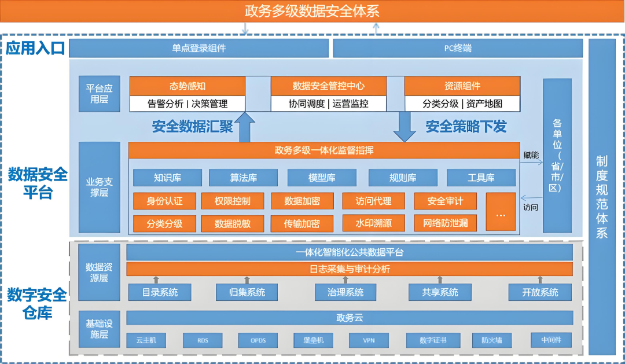Click the 堡垒机 box
This screenshot has height=364, width=625.
pos(313,340)
